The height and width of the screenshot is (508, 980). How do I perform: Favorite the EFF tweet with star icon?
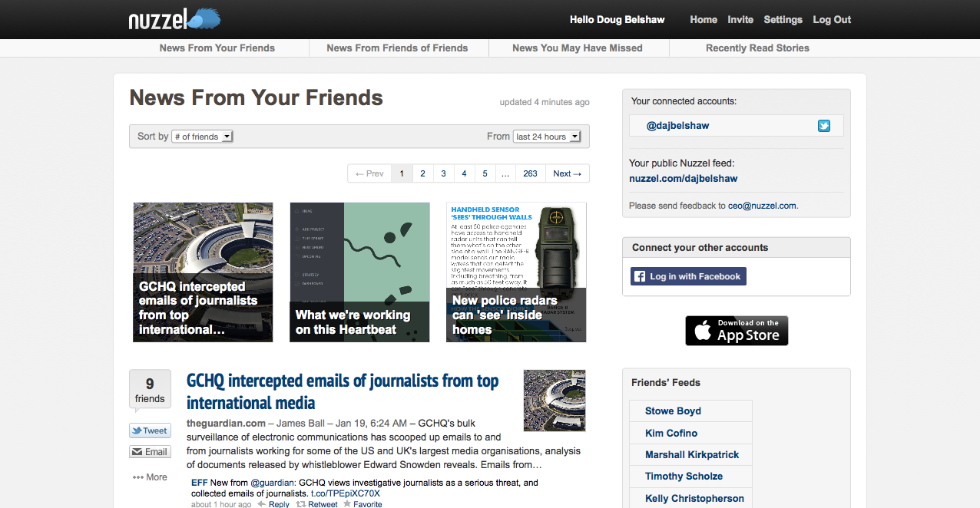click(x=363, y=504)
